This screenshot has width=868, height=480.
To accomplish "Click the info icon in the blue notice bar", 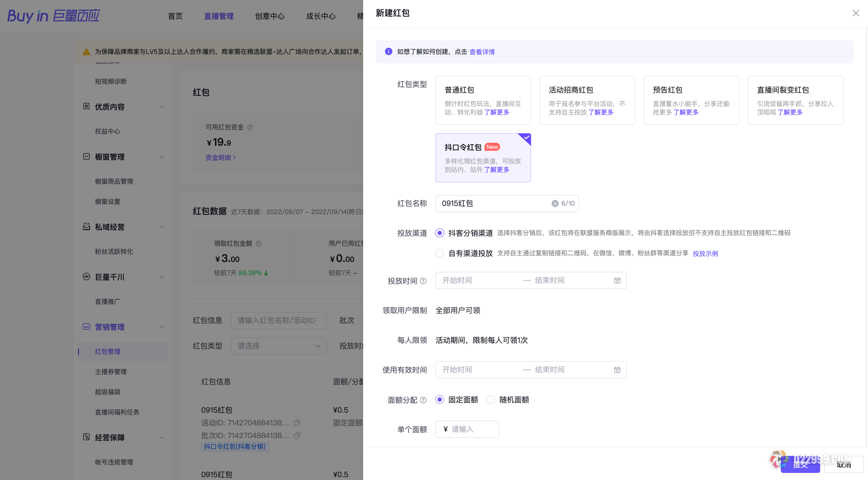I will click(388, 51).
